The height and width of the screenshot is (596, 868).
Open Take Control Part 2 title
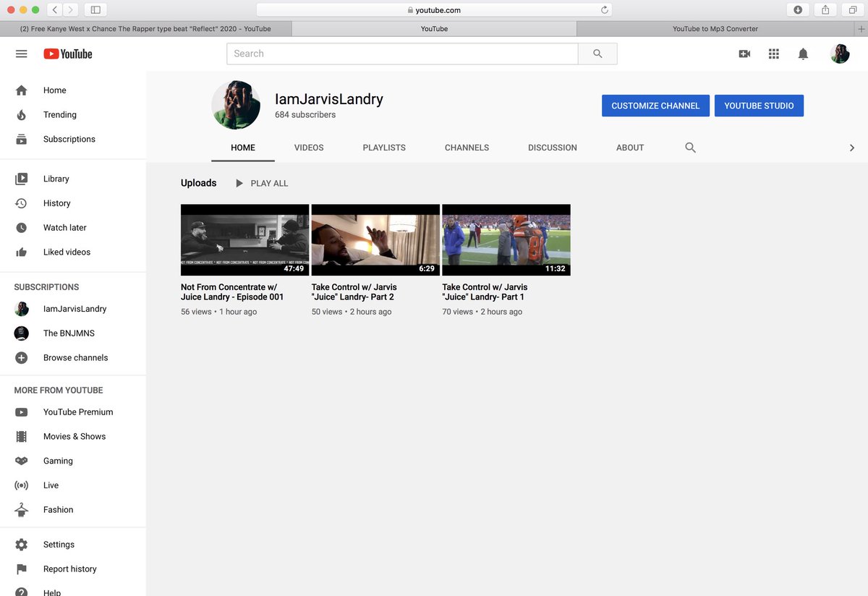354,292
